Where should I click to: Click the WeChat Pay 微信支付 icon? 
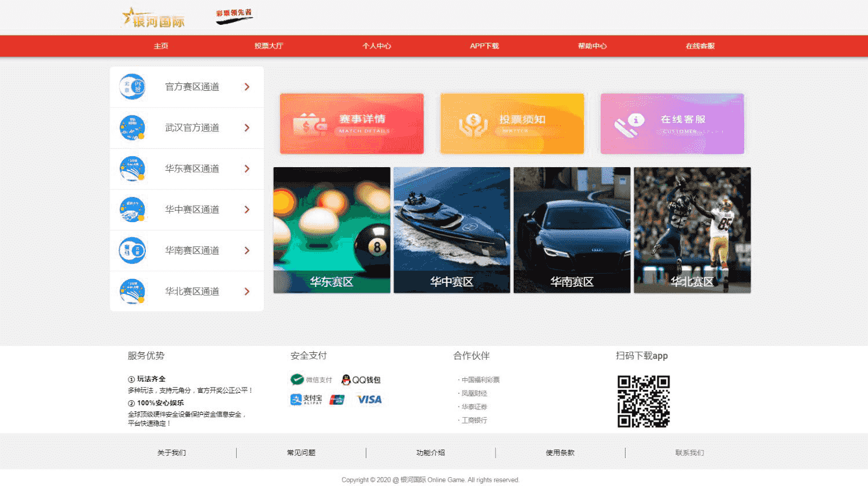pos(310,379)
